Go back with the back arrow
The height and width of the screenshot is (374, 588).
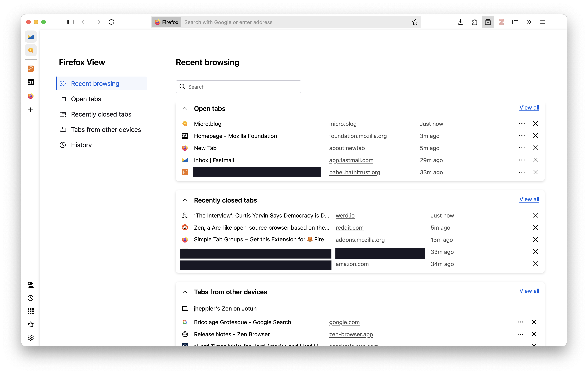[x=84, y=22]
